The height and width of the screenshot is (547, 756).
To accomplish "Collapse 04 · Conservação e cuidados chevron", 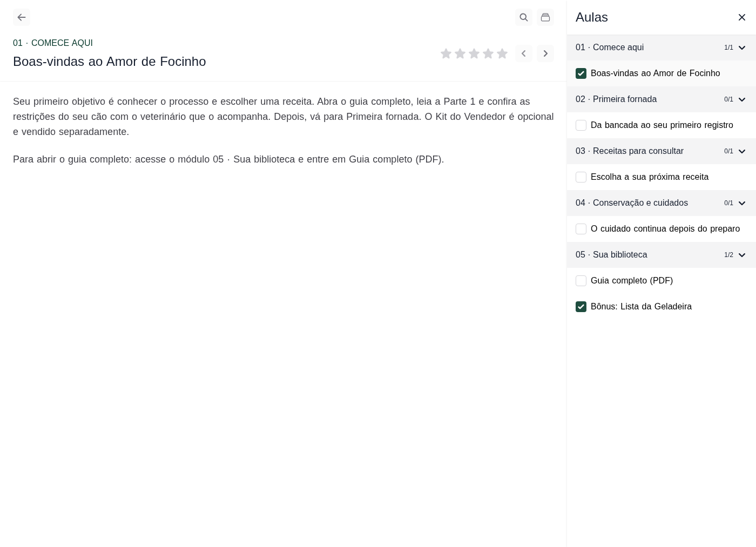I will point(742,203).
